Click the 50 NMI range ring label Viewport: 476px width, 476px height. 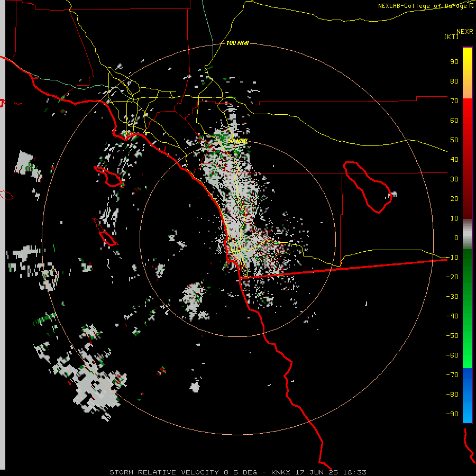[x=237, y=141]
